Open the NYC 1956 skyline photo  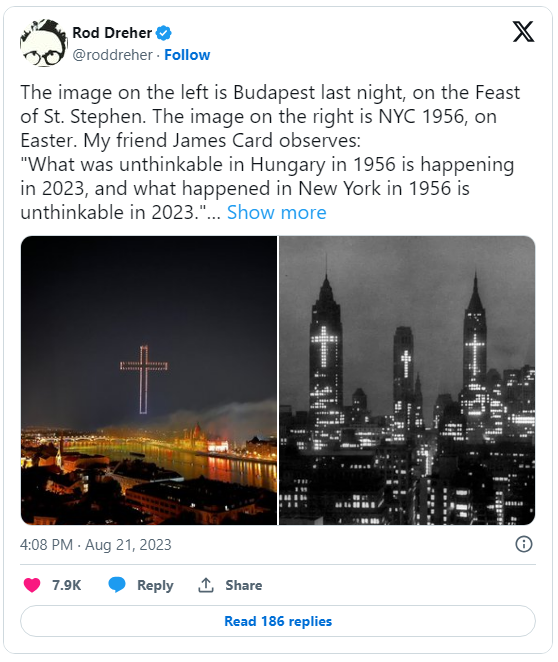[x=407, y=380]
